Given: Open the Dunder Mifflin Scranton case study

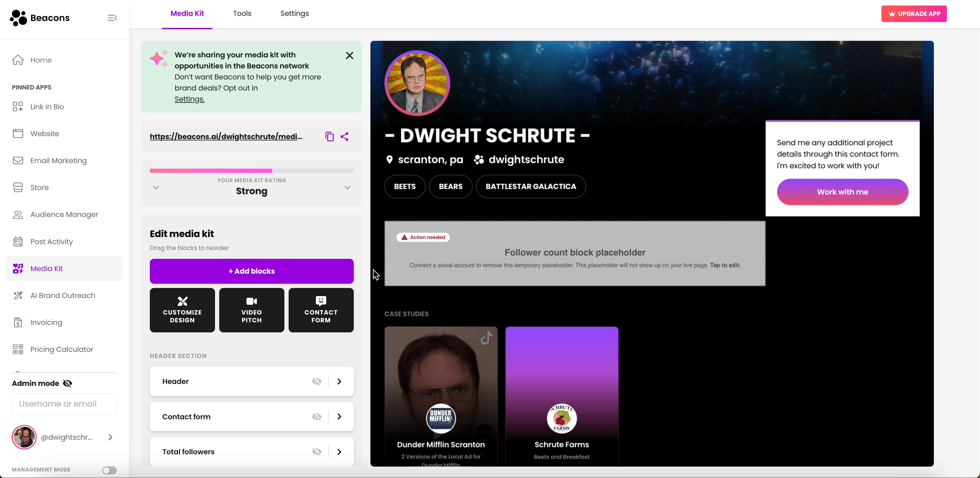Looking at the screenshot, I should (x=441, y=396).
